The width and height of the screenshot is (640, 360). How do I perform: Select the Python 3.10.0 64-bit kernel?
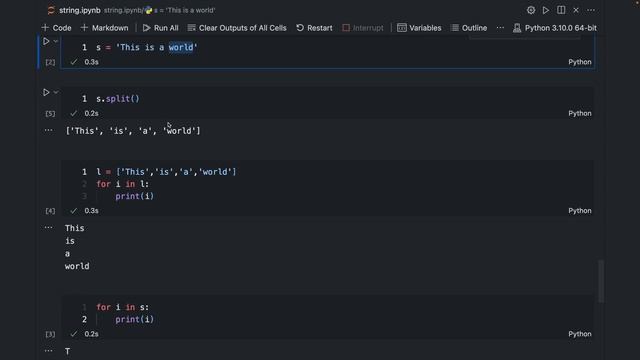[555, 28]
